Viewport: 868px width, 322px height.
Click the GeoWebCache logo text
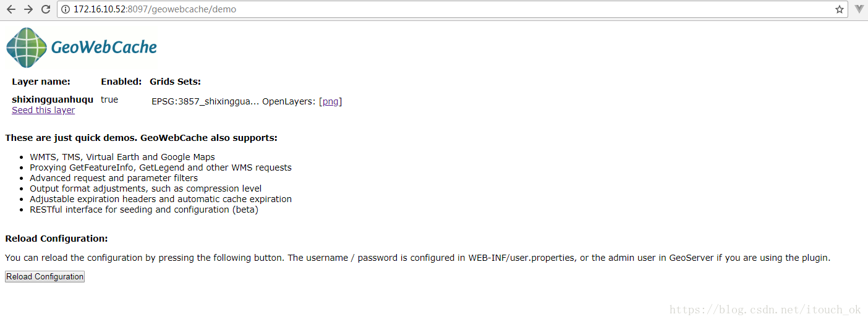pyautogui.click(x=104, y=48)
